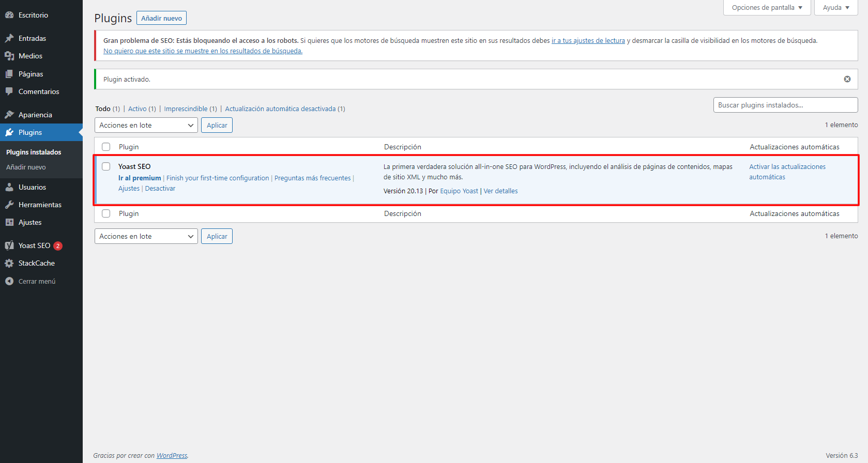Click the StackCache gear icon

(9, 263)
